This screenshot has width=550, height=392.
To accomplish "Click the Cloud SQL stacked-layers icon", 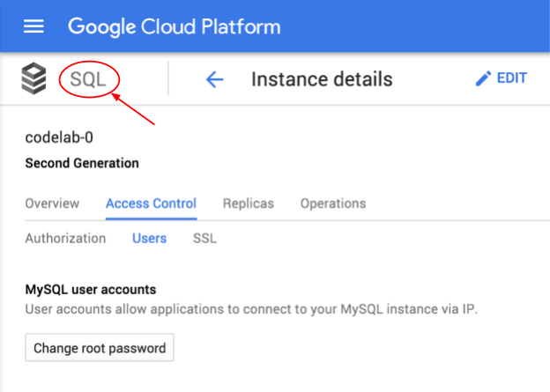I will 33,78.
